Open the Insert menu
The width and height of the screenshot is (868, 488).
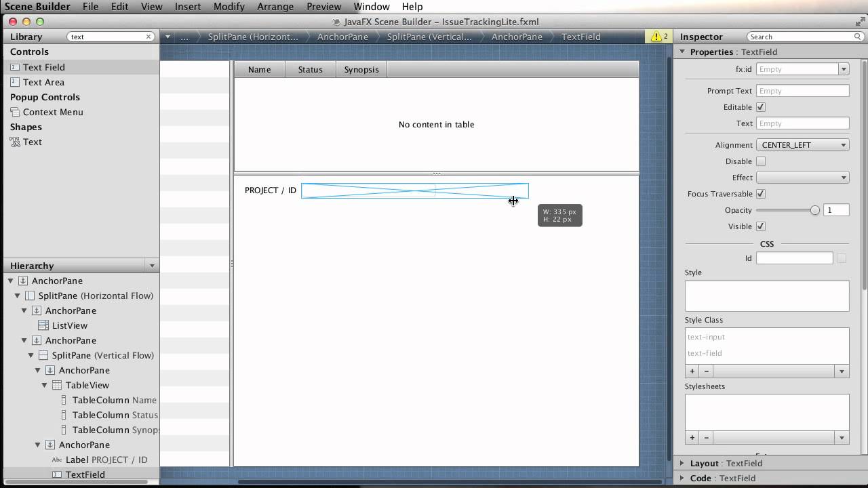[x=187, y=6]
